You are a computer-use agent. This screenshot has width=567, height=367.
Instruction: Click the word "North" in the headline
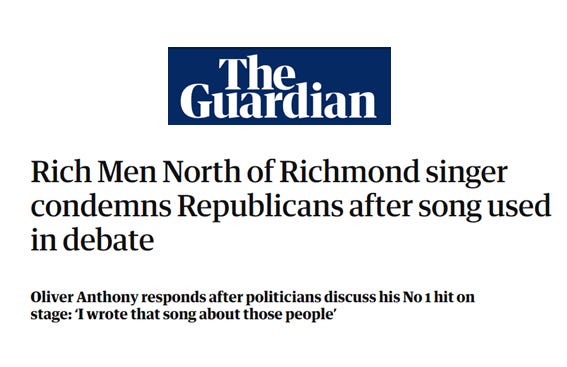(x=201, y=172)
